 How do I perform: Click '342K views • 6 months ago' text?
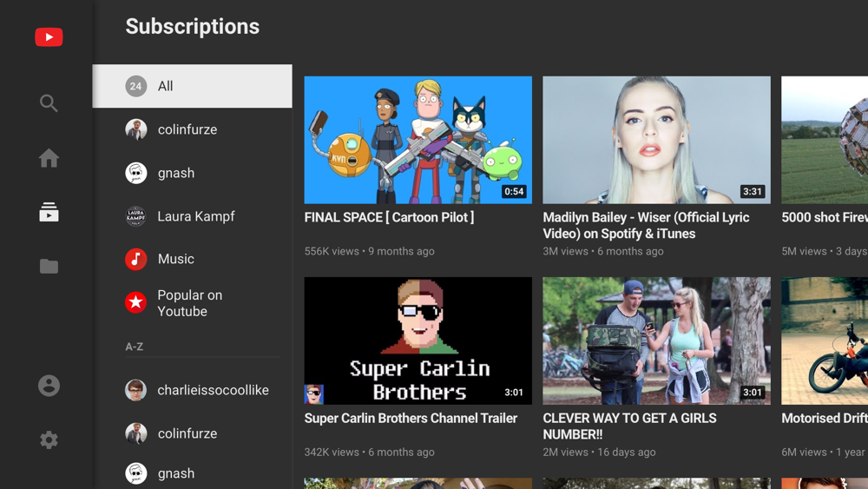pyautogui.click(x=369, y=452)
